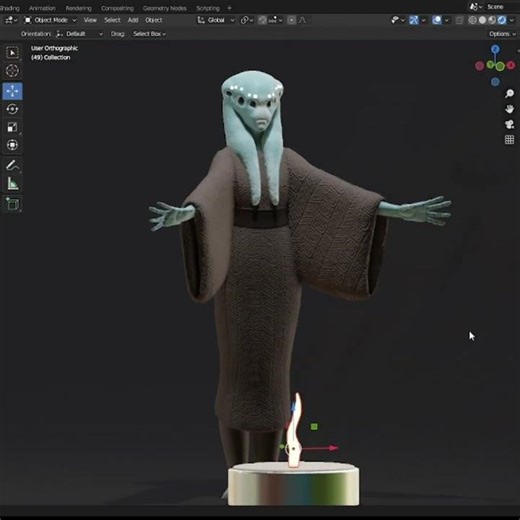The height and width of the screenshot is (520, 520).
Task: Click the zoom magnifier viewport icon
Action: coord(509,94)
